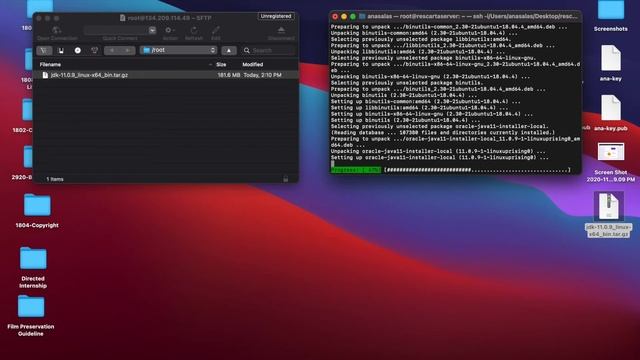This screenshot has height=360, width=640.
Task: Select the ana-key file on desktop
Action: [611, 63]
